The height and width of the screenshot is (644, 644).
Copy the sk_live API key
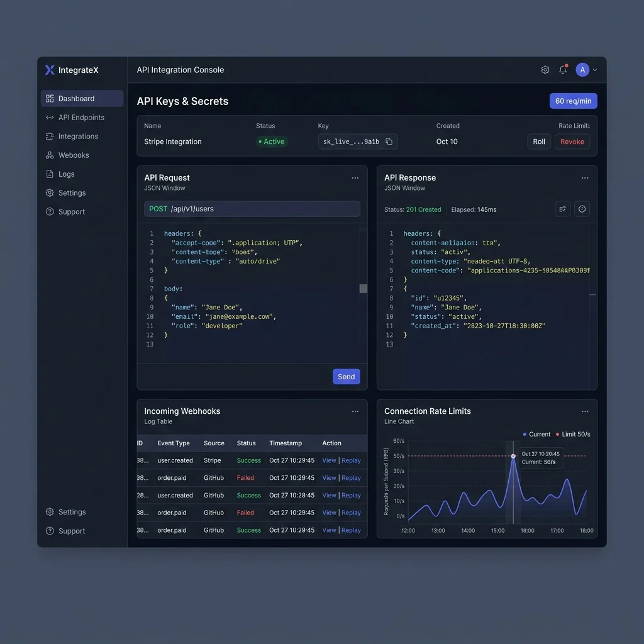tap(389, 142)
